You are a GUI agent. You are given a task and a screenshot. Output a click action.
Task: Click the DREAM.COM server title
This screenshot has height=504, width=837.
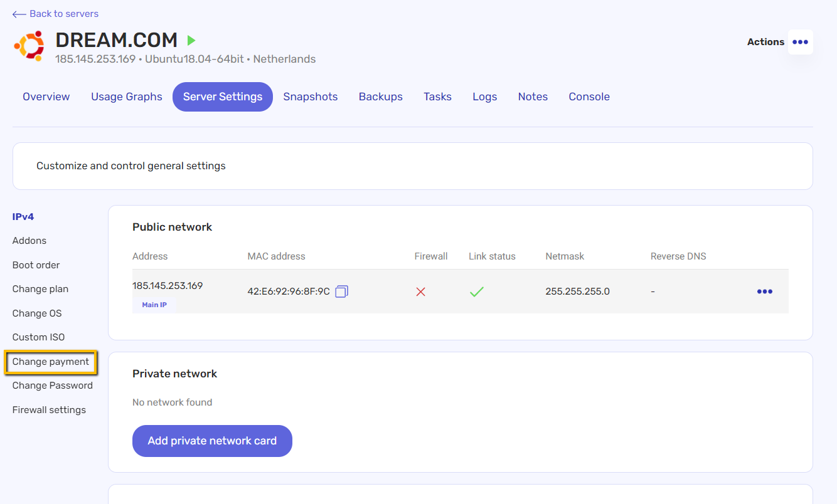[x=117, y=40]
